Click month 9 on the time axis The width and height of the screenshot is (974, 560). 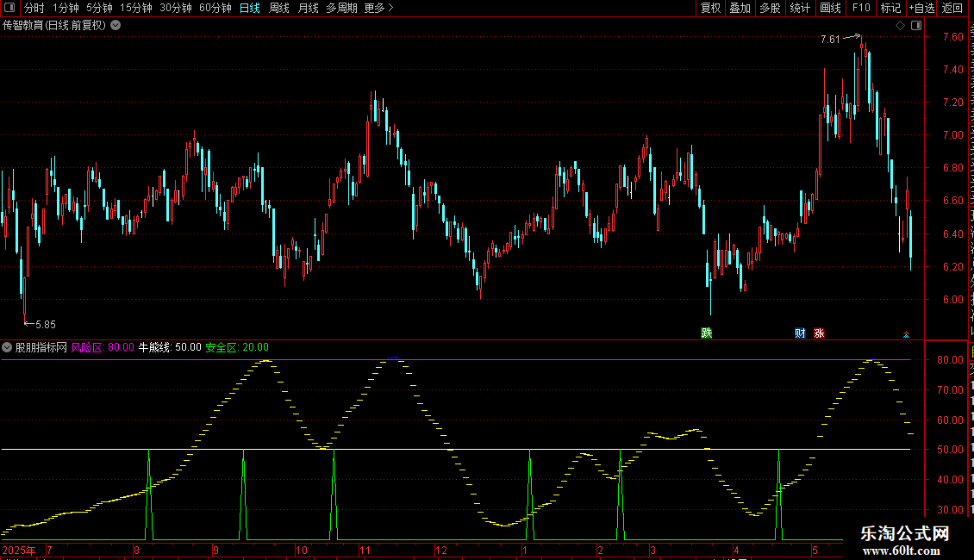[215, 550]
